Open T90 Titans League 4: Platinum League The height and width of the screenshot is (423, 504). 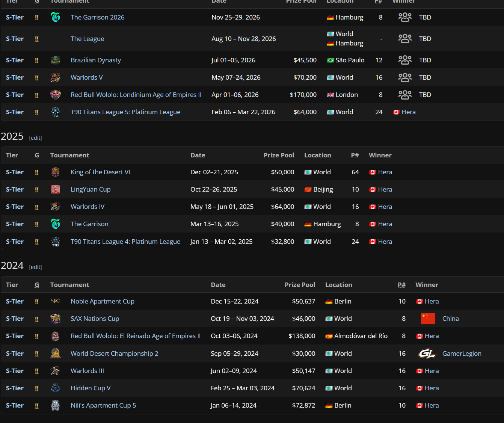(125, 242)
